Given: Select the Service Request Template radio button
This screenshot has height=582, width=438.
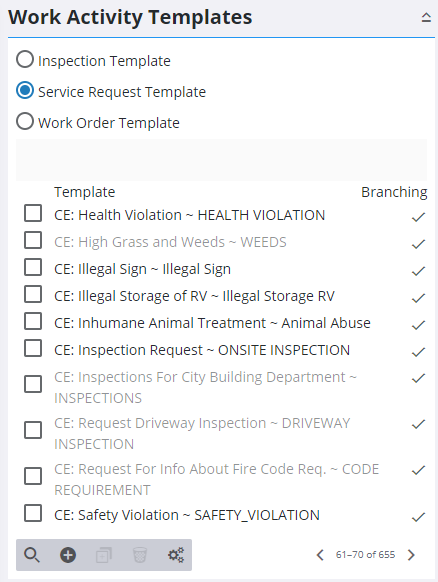Looking at the screenshot, I should (x=25, y=91).
